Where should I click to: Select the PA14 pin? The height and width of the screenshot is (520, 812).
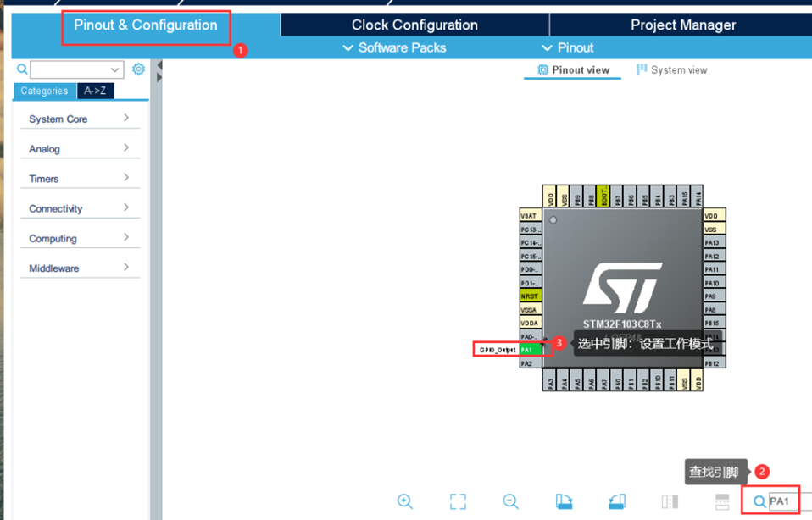coord(697,196)
